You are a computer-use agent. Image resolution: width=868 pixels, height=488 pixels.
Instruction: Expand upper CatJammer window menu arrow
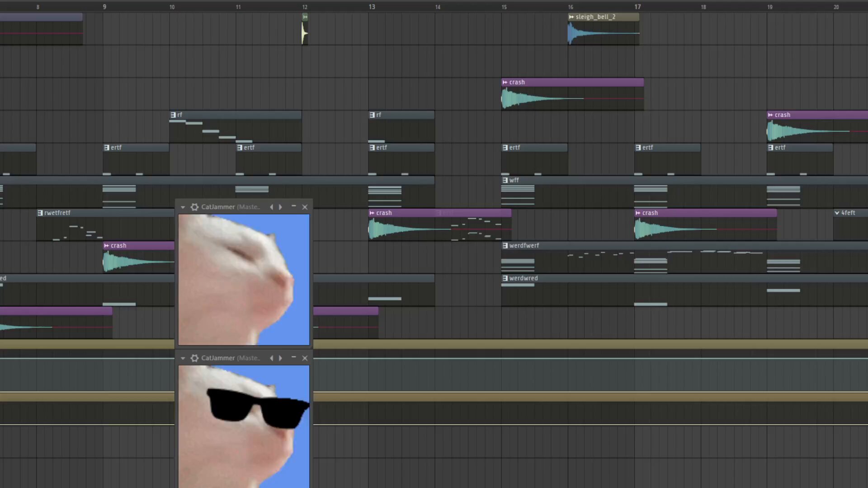(183, 207)
